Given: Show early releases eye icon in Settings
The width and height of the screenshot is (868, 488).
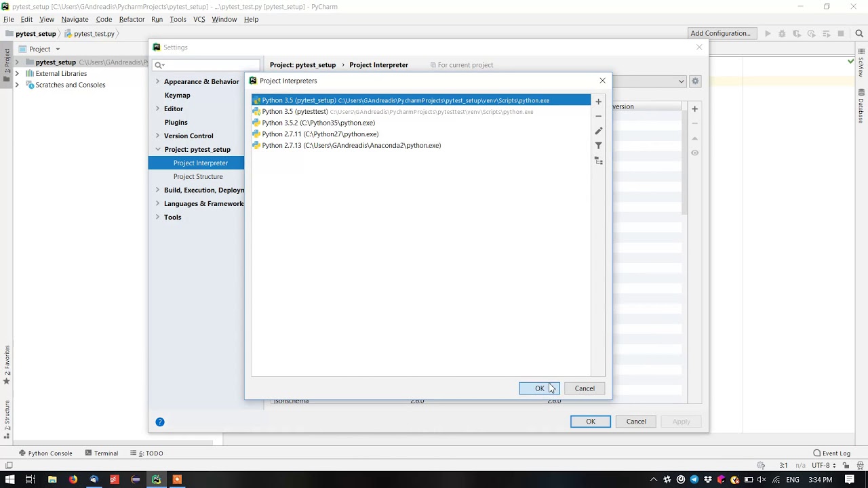Looking at the screenshot, I should pyautogui.click(x=694, y=152).
